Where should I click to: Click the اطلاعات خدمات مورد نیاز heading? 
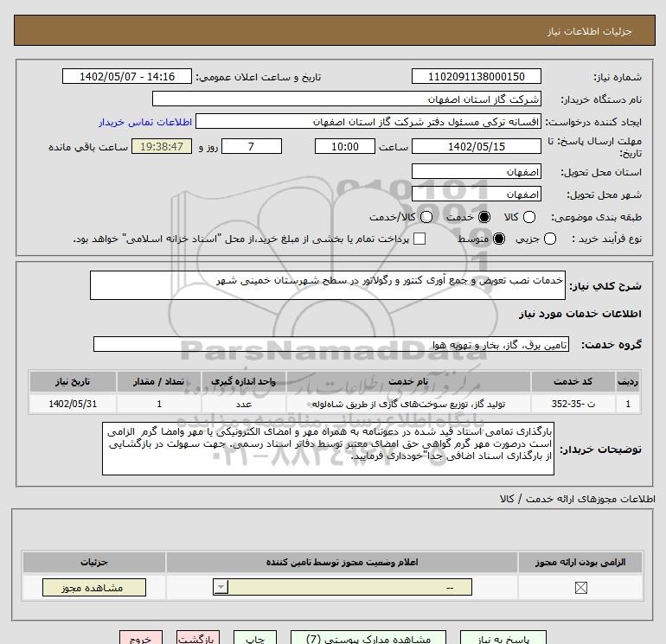(580, 314)
